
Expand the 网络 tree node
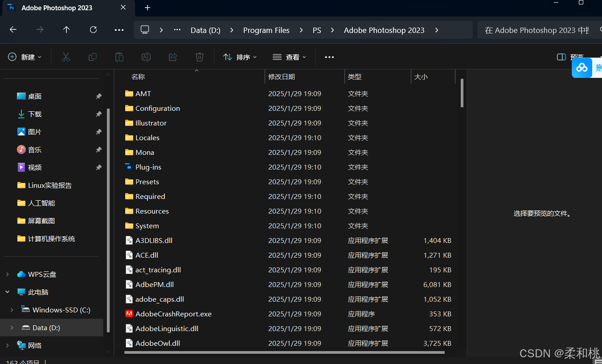coord(7,345)
